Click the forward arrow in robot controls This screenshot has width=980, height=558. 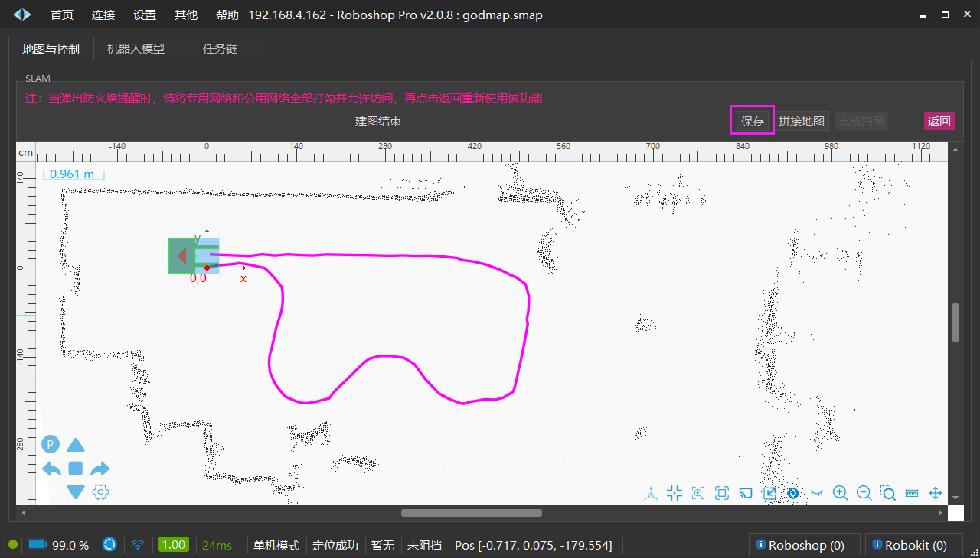pyautogui.click(x=76, y=446)
